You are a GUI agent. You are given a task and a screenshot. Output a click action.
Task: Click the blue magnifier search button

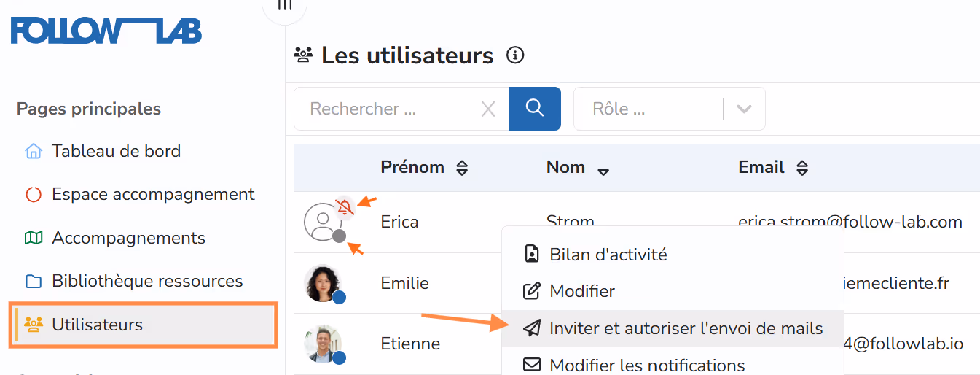coord(535,109)
